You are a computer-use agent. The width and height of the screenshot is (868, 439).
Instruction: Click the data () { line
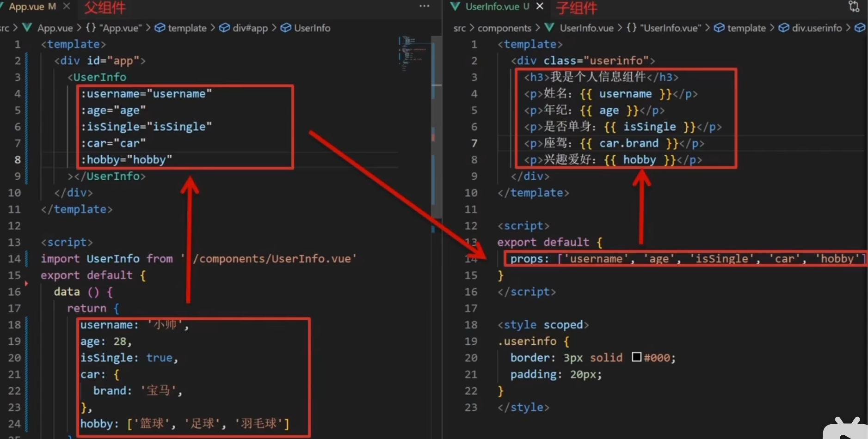point(83,292)
